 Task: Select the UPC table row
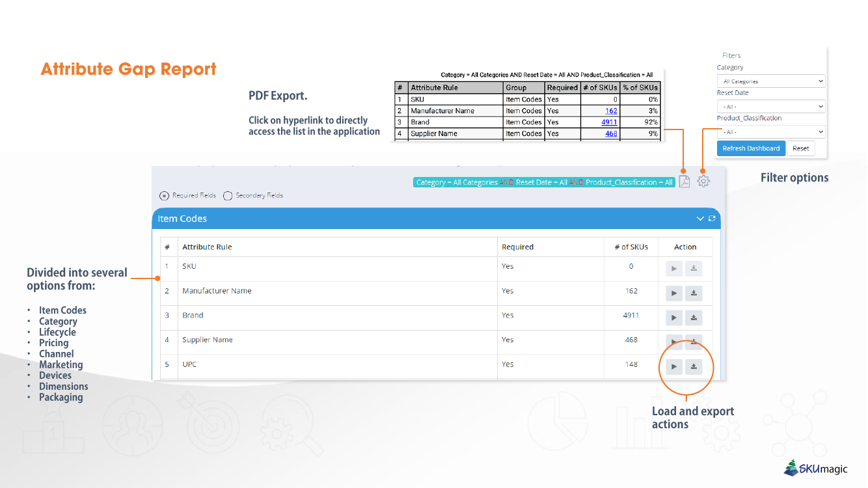tap(437, 367)
